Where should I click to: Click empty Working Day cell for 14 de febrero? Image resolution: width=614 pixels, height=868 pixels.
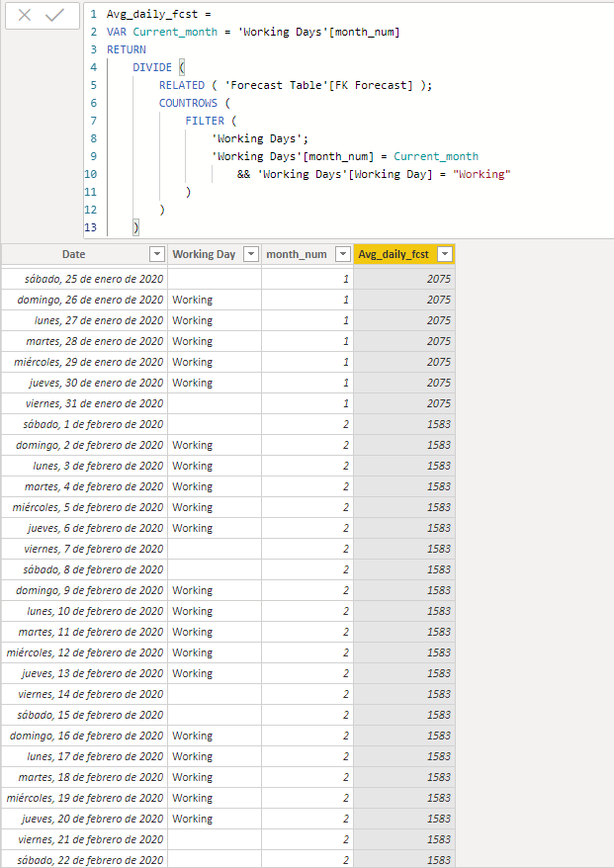[x=215, y=694]
